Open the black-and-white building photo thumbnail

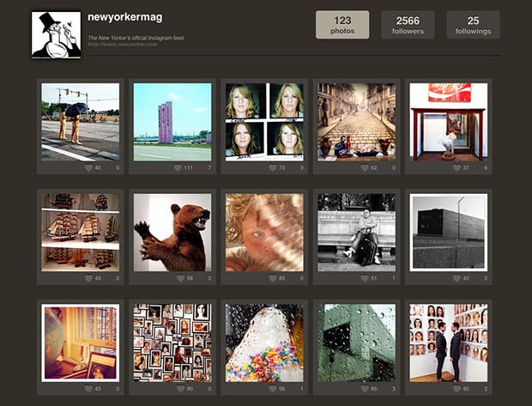pos(448,231)
